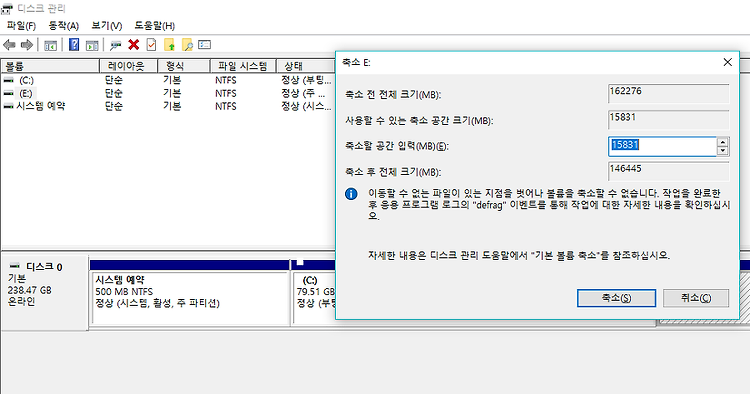Image resolution: width=750 pixels, height=394 pixels.
Task: Click the connect/refresh disk toolbar icon
Action: pyautogui.click(x=115, y=45)
